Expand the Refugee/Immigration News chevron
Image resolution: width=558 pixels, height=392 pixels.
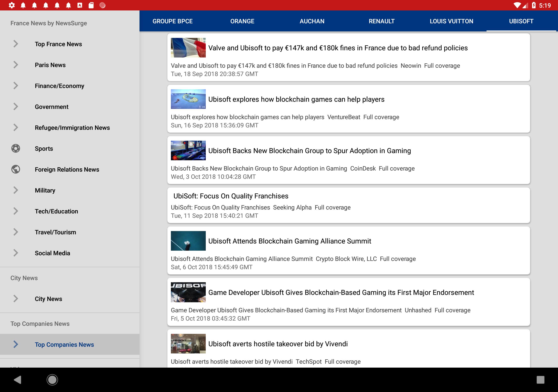point(15,127)
